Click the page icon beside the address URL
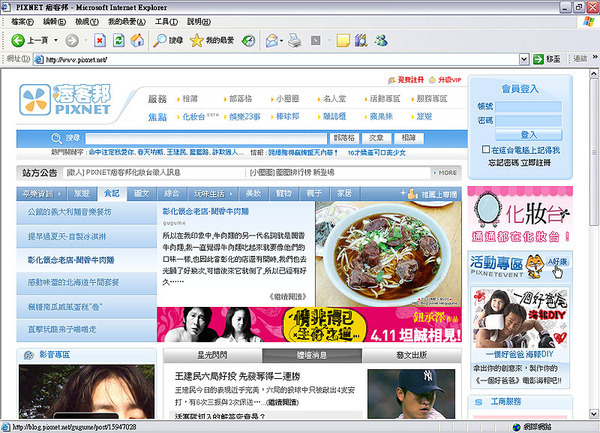 click(x=39, y=59)
